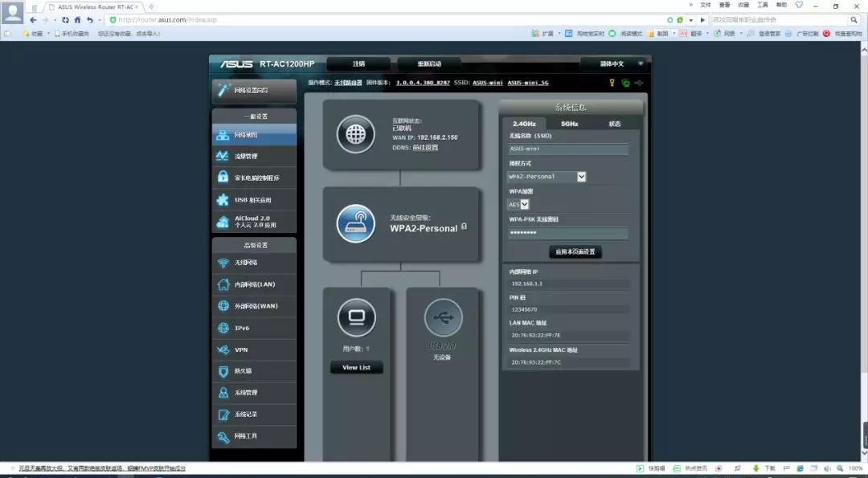The width and height of the screenshot is (868, 478).
Task: Open Wireless (无线网络) settings in sidebar
Action: (x=254, y=263)
